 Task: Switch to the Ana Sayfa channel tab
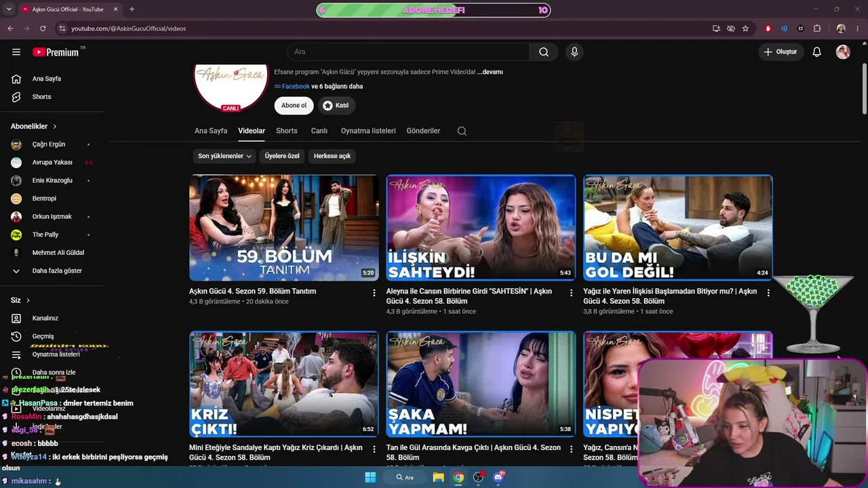pos(211,131)
